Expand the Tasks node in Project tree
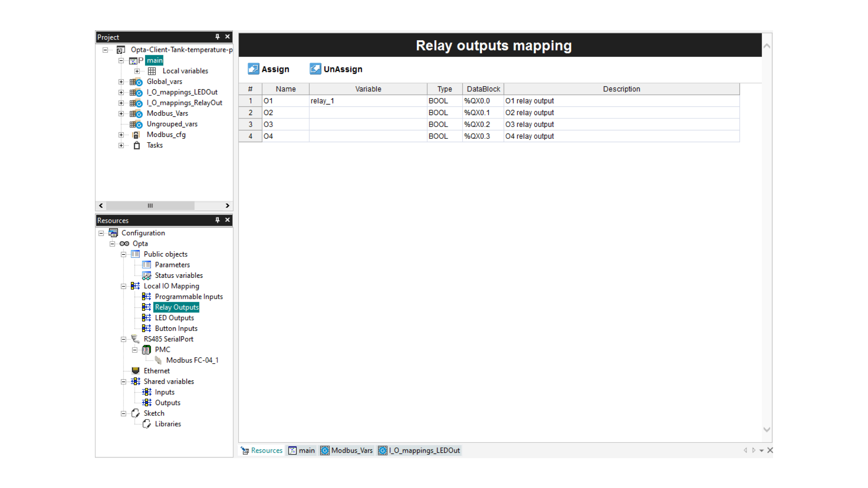 click(x=121, y=145)
